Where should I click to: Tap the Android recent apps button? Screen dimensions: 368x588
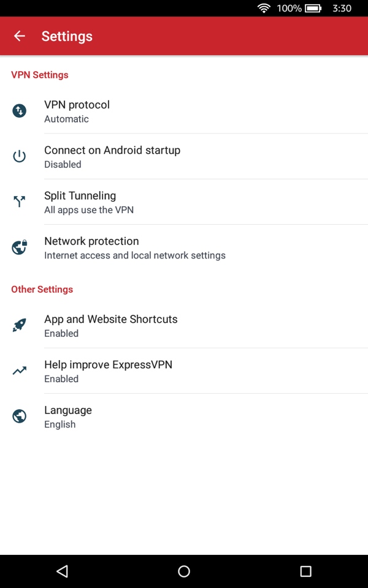tap(305, 571)
